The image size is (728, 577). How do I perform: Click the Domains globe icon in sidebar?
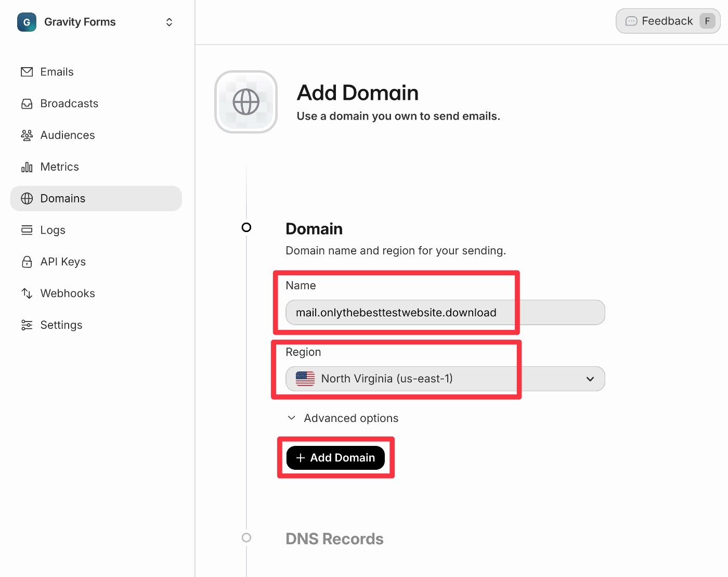click(27, 199)
